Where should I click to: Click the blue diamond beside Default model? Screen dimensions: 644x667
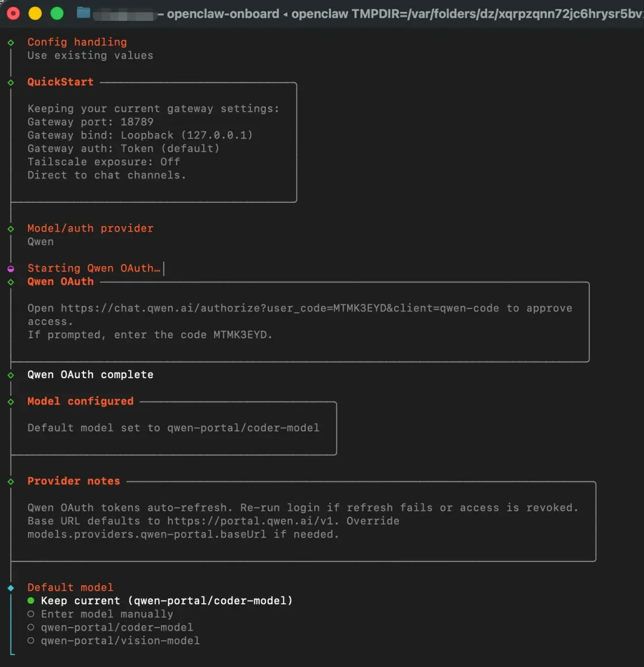(11, 588)
